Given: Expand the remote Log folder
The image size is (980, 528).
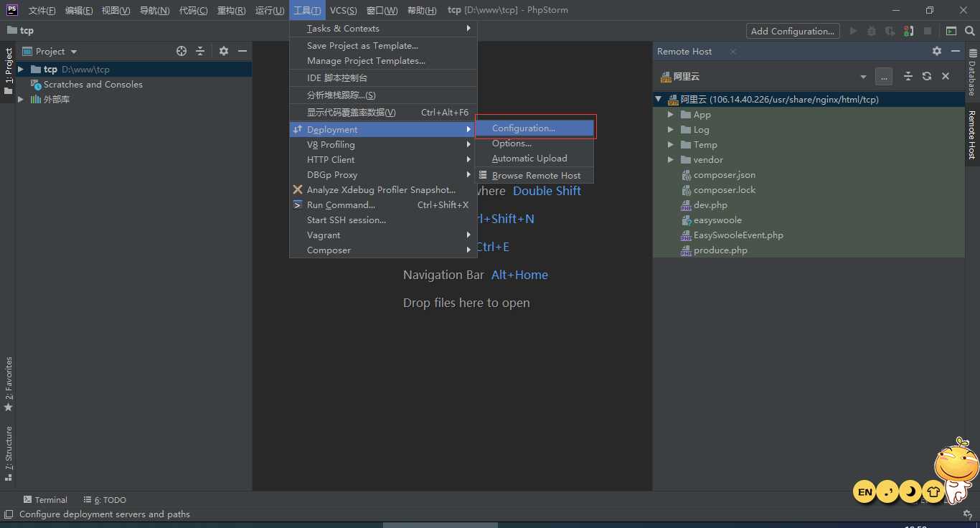Looking at the screenshot, I should pos(670,129).
